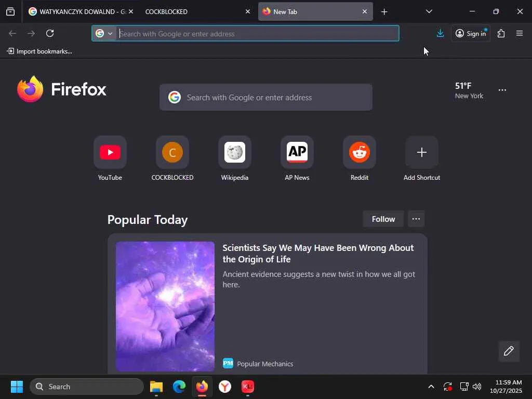Open weather widget options menu

[x=502, y=90]
